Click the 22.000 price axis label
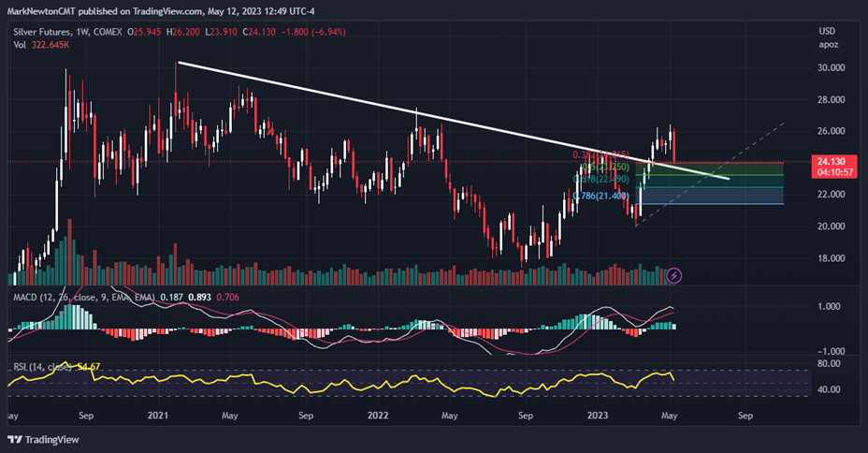This screenshot has width=868, height=453. click(x=831, y=195)
